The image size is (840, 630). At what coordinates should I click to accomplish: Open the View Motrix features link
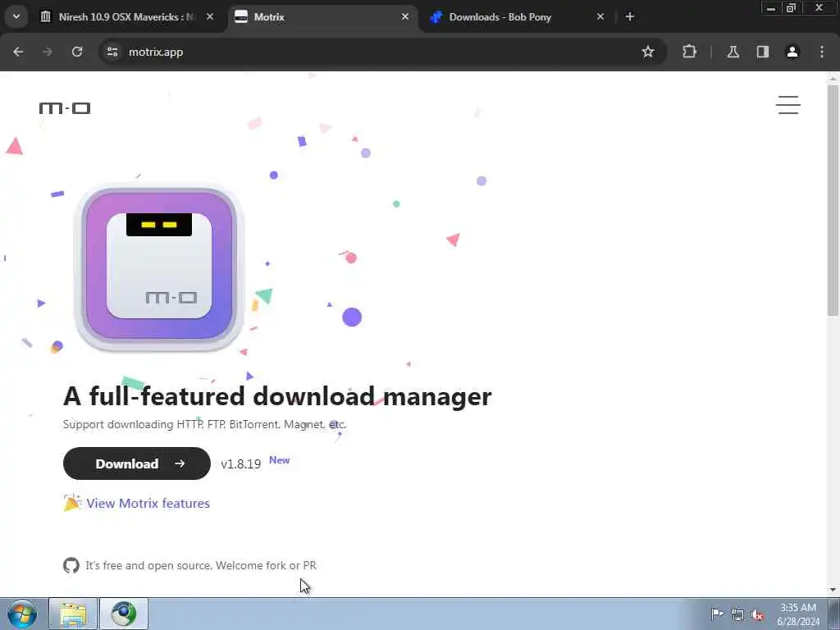click(148, 504)
